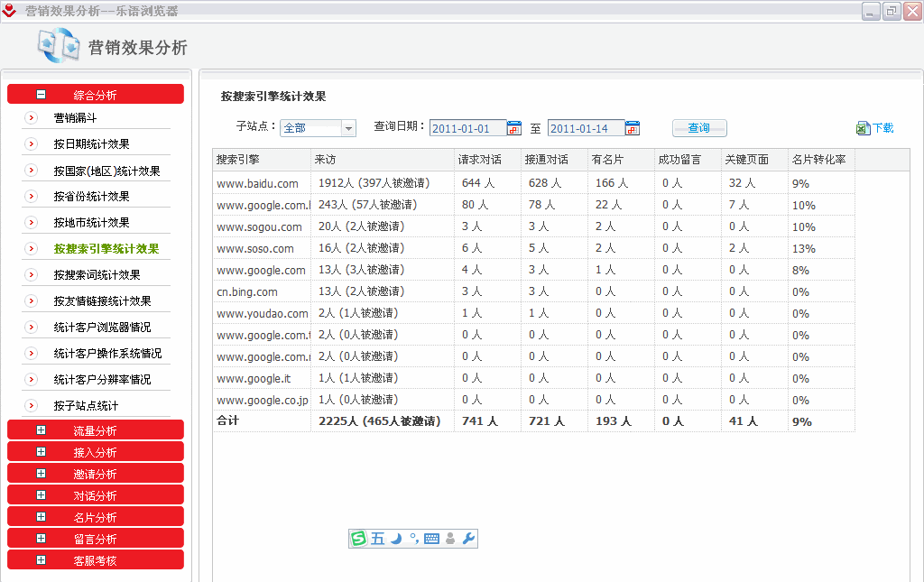Open the 子站点 dropdown showing 全部
The width and height of the screenshot is (924, 582).
[319, 128]
